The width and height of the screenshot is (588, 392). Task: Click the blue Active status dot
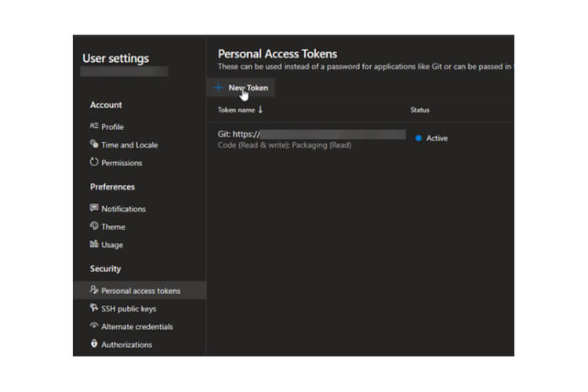coord(419,138)
